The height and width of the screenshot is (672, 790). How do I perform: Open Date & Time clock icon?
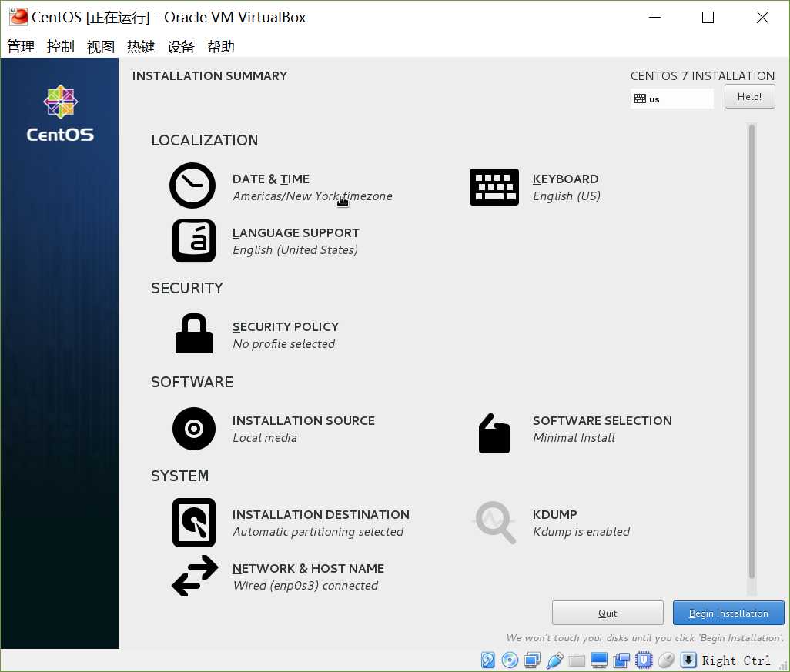pos(192,186)
